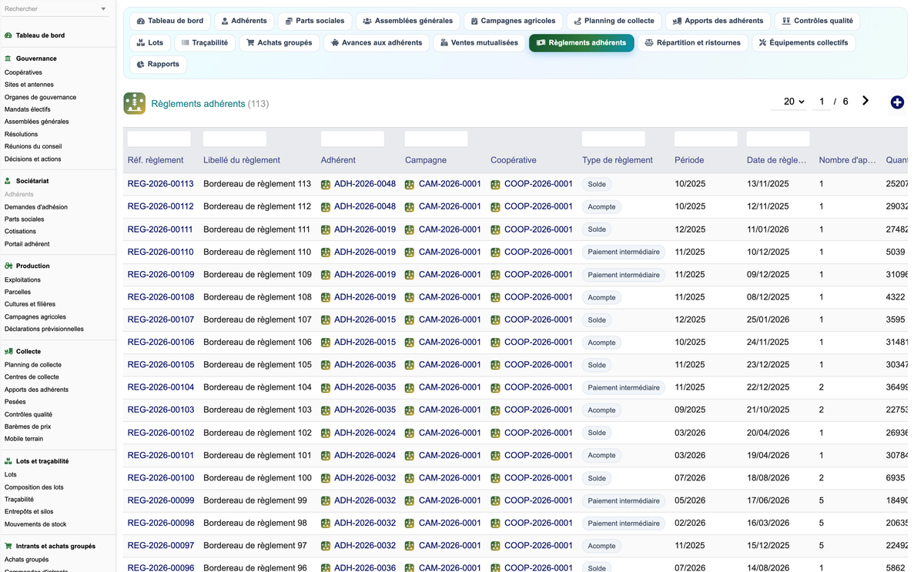Click Intrants et achats groupés cart icon

8,547
